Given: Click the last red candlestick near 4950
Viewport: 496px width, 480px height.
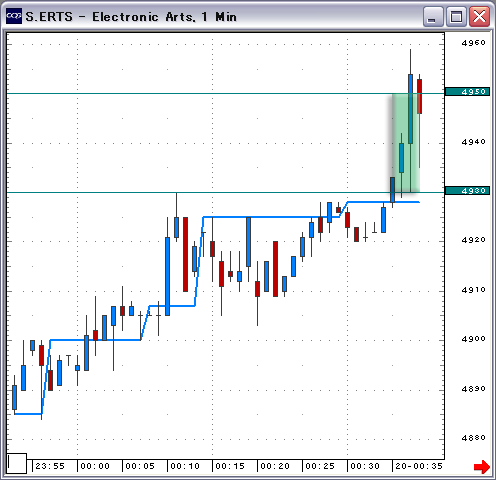Looking at the screenshot, I should (x=419, y=96).
